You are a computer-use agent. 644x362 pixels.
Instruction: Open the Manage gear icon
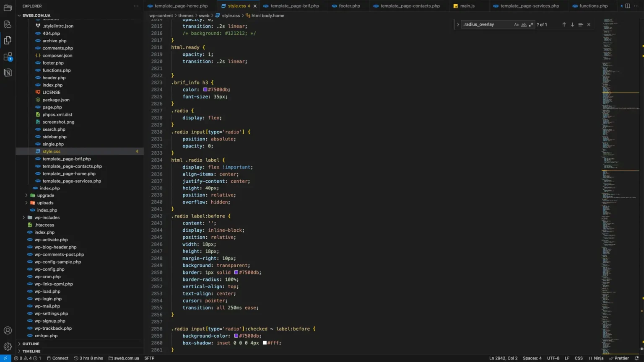(x=8, y=346)
